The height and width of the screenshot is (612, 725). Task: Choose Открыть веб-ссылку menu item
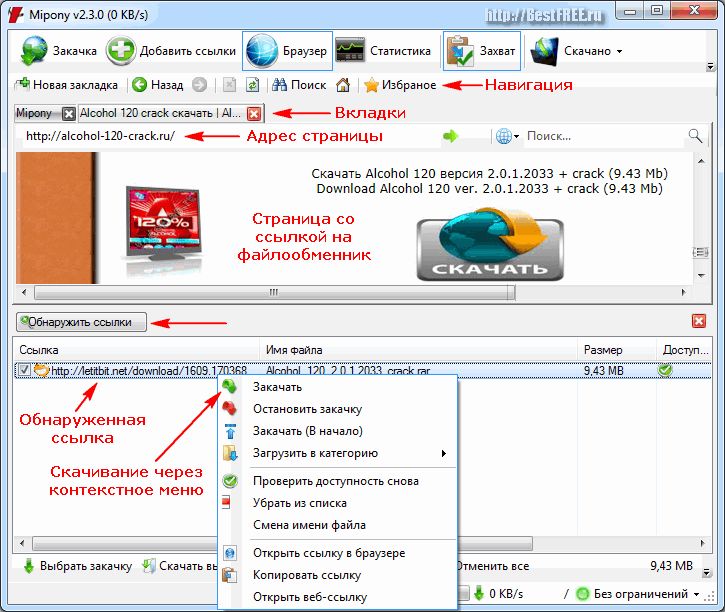(338, 597)
